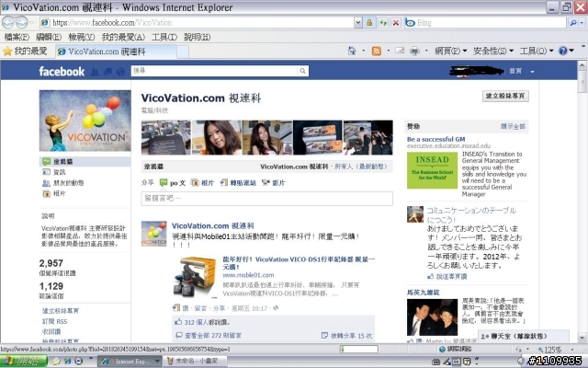Viewport: 588px width, 368px height.
Task: Select the photo icon in share bar
Action: [x=195, y=182]
